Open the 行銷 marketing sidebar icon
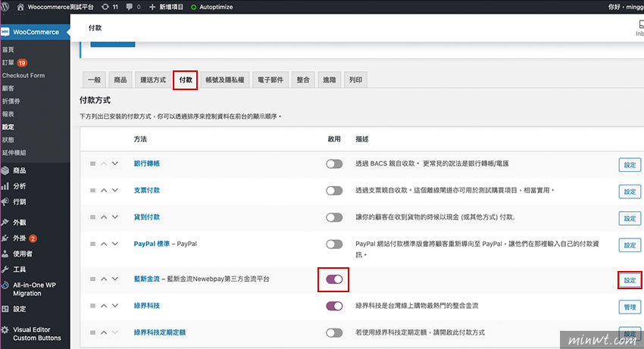Image resolution: width=644 pixels, height=349 pixels. (5, 201)
